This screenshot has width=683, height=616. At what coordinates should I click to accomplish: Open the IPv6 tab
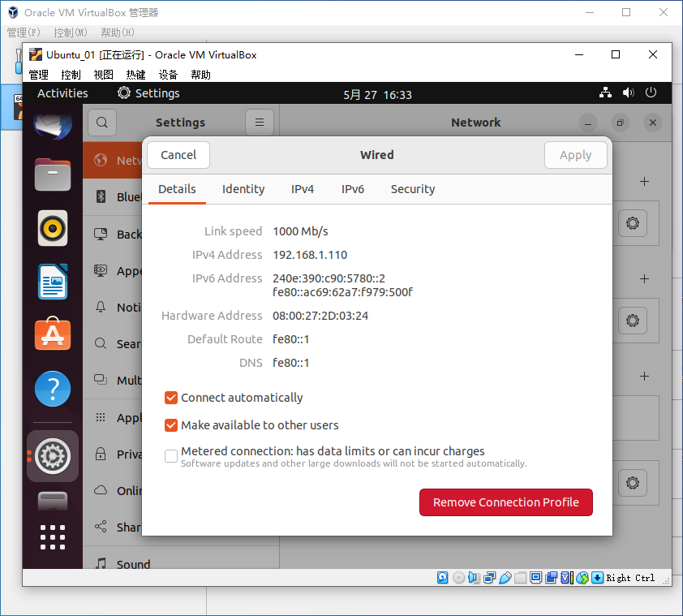(x=352, y=189)
